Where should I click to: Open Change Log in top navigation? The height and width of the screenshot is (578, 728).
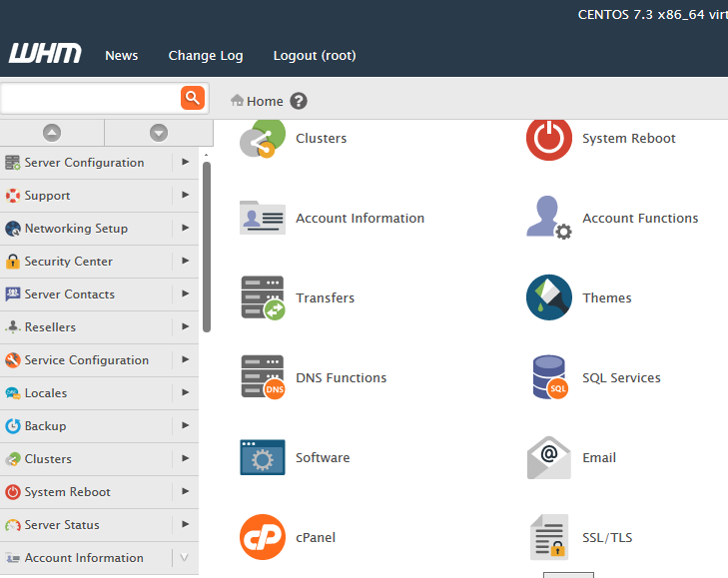point(206,55)
